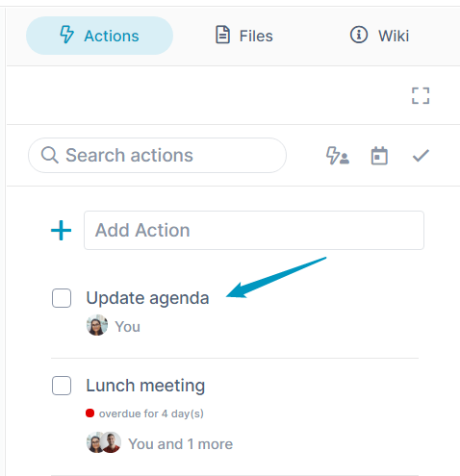460x476 pixels.
Task: Check the Lunch meeting checkbox
Action: (x=62, y=386)
